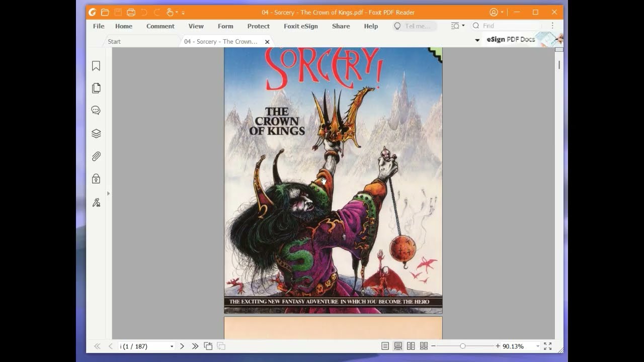Open the Digital Signatures pen panel icon
Viewport: 644px width, 362px height.
[x=96, y=202]
